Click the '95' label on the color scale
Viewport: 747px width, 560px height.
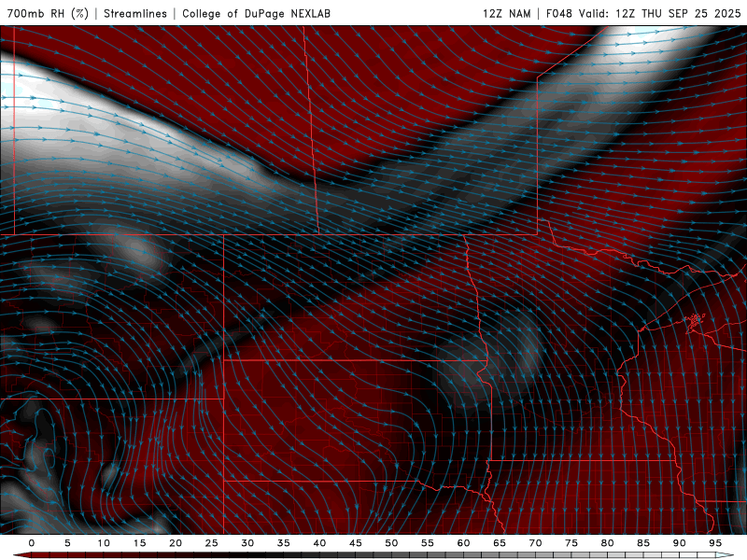click(715, 543)
